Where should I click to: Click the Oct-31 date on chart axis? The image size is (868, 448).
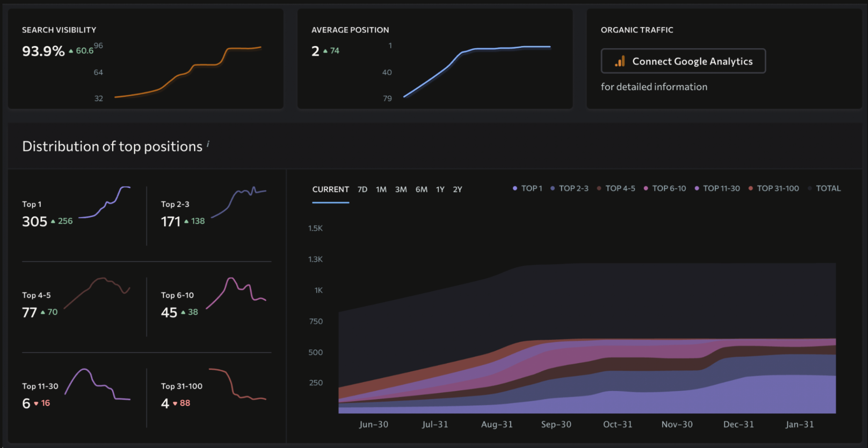618,424
